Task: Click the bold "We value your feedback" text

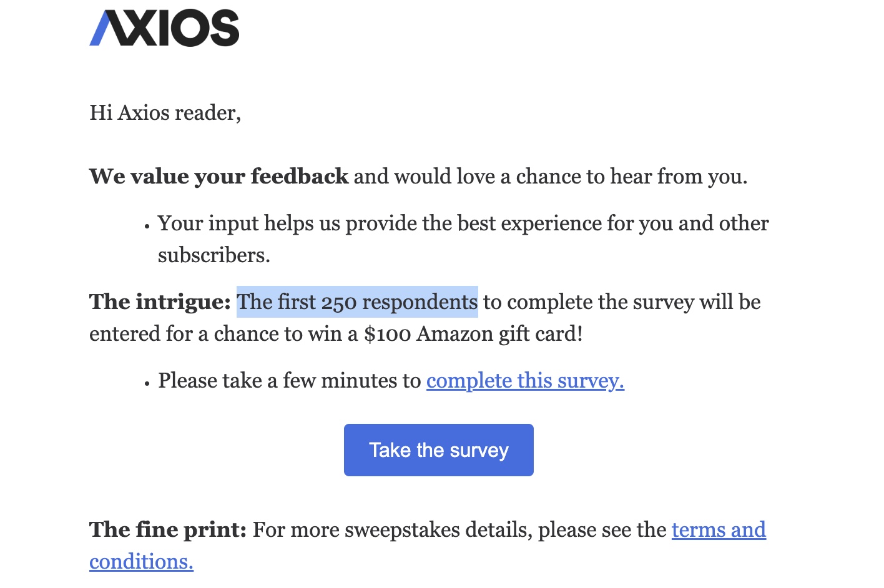Action: pos(219,177)
